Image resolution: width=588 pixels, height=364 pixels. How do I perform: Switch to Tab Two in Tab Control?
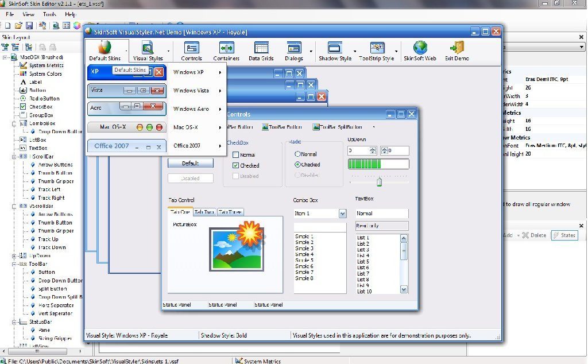click(204, 212)
